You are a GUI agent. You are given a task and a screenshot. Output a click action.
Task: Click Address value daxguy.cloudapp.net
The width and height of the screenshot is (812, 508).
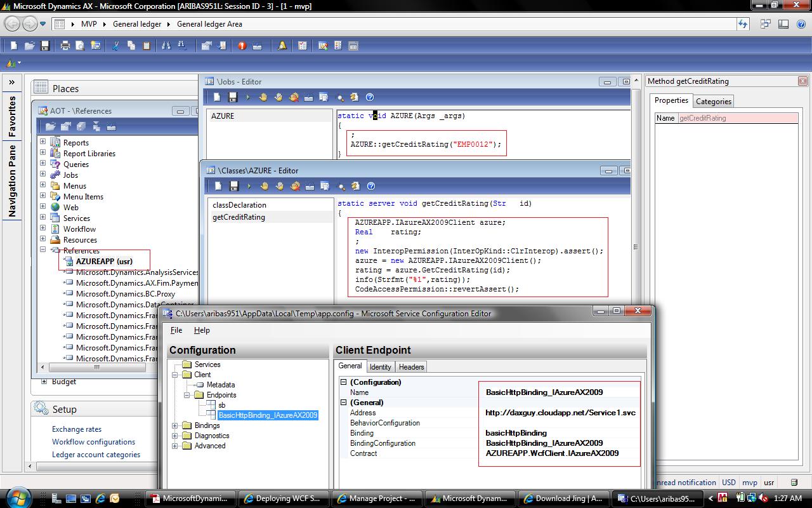(560, 413)
